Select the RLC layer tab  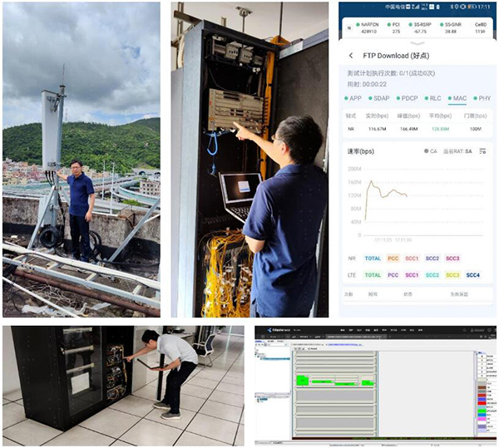[433, 98]
